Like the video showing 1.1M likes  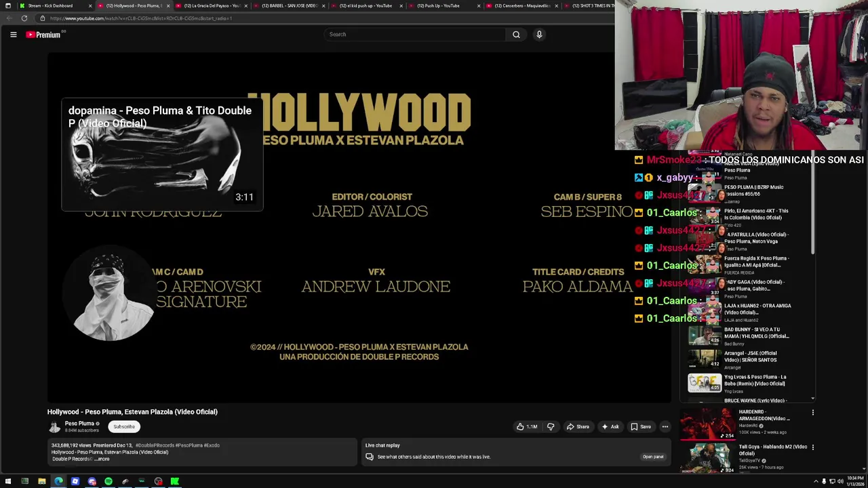527,426
